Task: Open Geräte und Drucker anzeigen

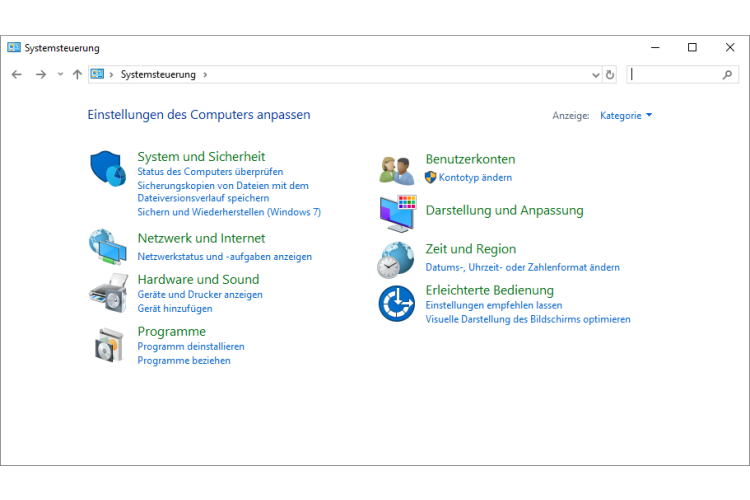Action: [x=200, y=295]
